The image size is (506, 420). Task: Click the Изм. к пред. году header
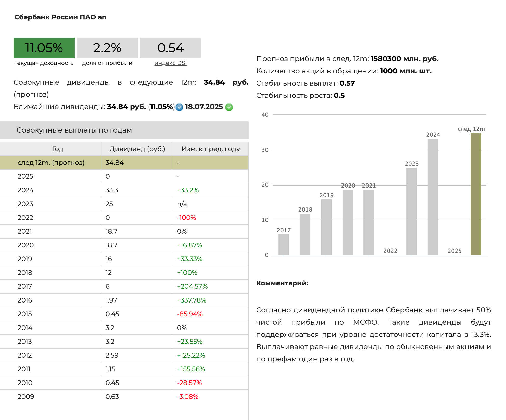211,149
